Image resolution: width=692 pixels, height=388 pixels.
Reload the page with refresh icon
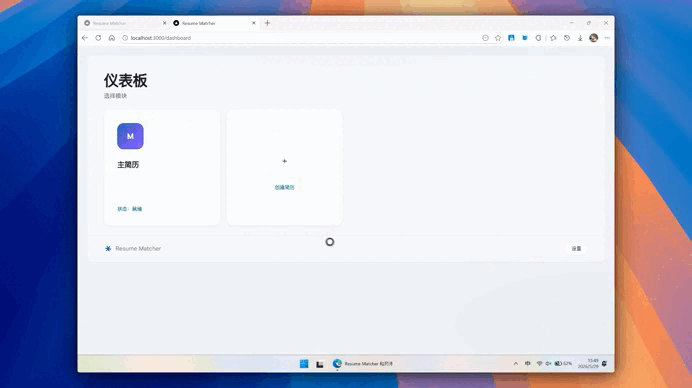click(98, 38)
